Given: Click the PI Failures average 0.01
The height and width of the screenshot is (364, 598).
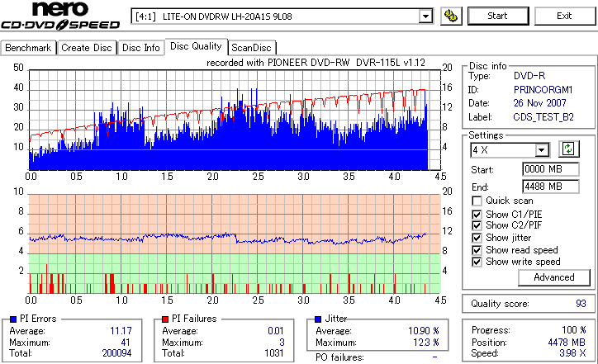Looking at the screenshot, I should [x=275, y=331].
